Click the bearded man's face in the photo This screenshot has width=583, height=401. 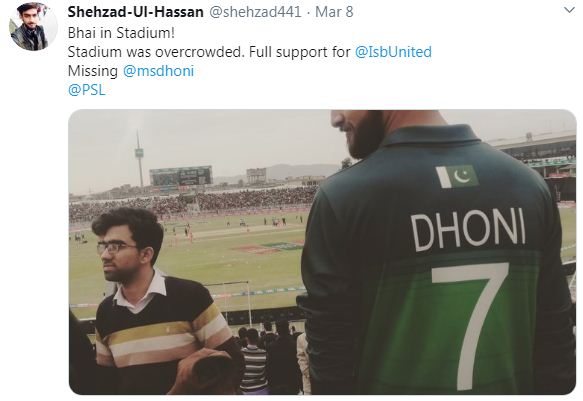(359, 131)
